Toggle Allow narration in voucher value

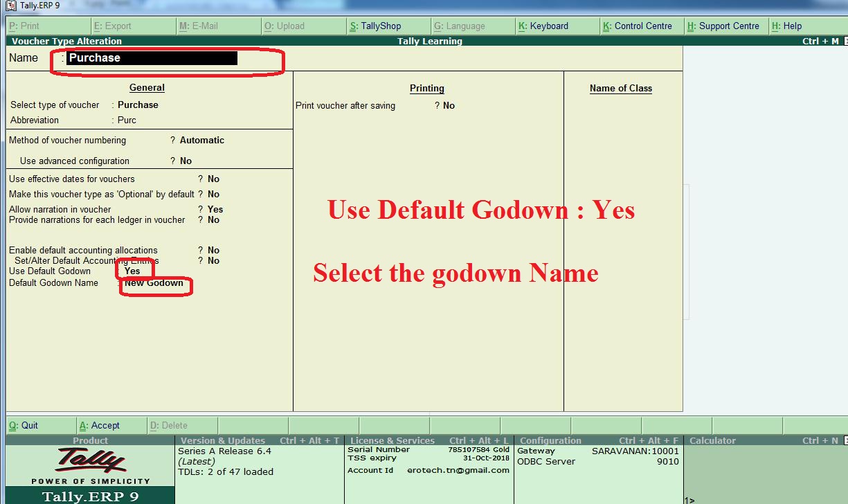[215, 210]
